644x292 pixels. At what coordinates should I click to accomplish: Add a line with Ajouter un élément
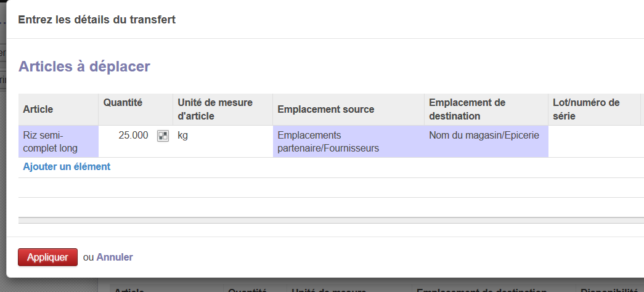click(67, 166)
